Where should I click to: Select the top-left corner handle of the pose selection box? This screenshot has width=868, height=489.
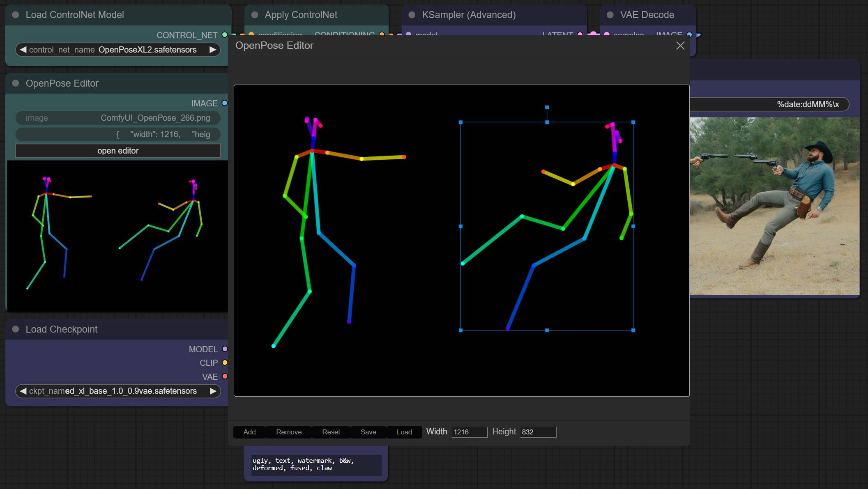tap(460, 122)
